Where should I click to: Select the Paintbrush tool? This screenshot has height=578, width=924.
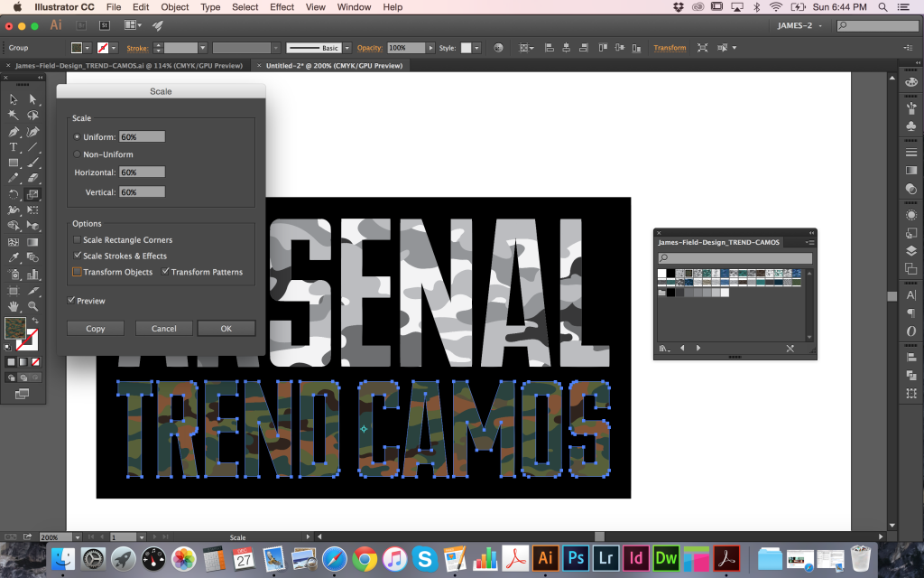(32, 163)
